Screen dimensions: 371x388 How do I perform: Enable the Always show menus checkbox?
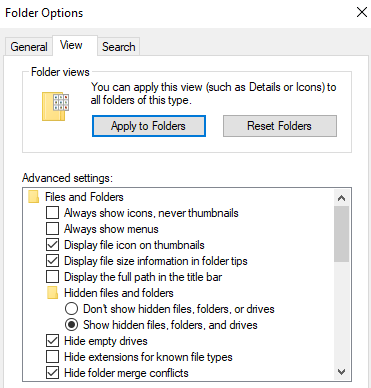point(52,229)
